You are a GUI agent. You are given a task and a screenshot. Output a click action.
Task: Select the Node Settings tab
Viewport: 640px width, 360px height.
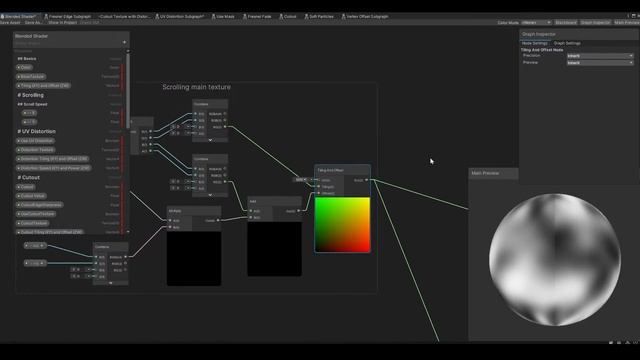pyautogui.click(x=534, y=43)
